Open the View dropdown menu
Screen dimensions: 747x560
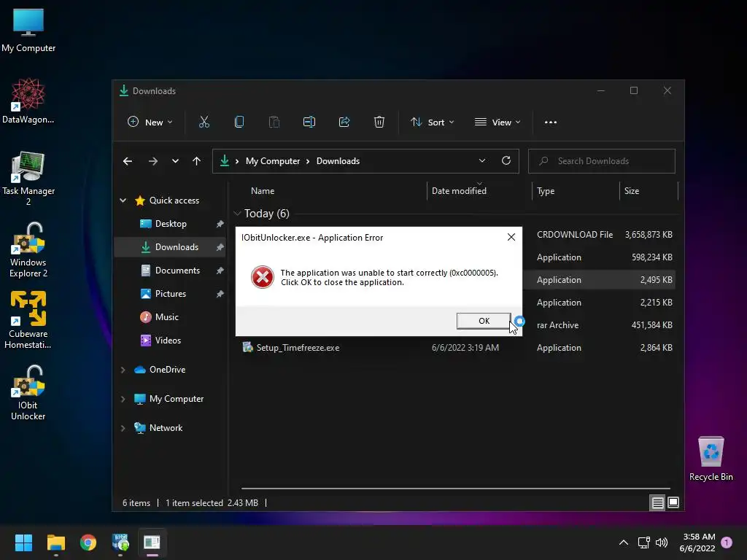498,122
